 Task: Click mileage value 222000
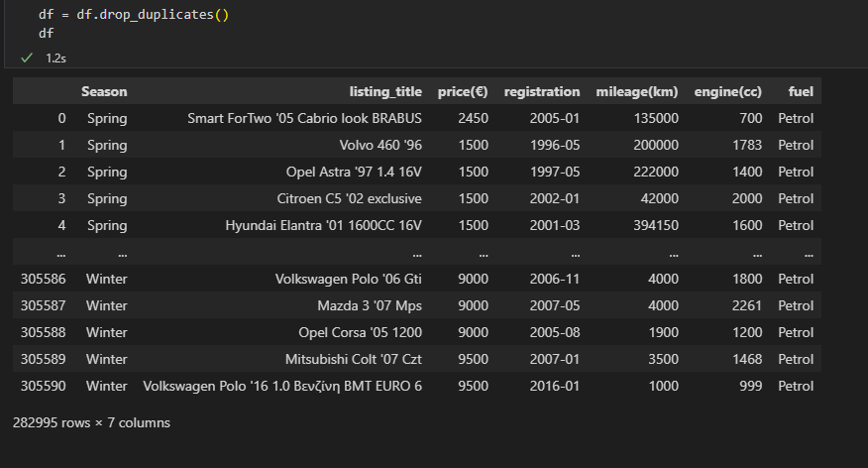pos(656,172)
